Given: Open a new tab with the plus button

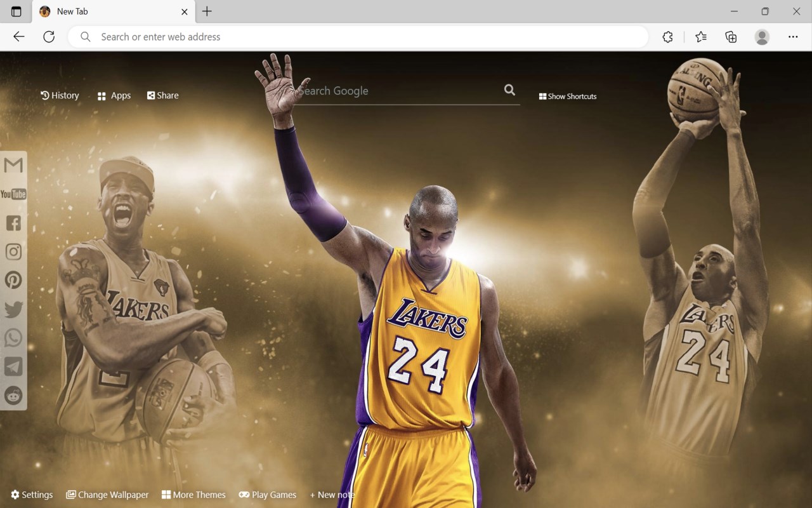Looking at the screenshot, I should pos(207,11).
